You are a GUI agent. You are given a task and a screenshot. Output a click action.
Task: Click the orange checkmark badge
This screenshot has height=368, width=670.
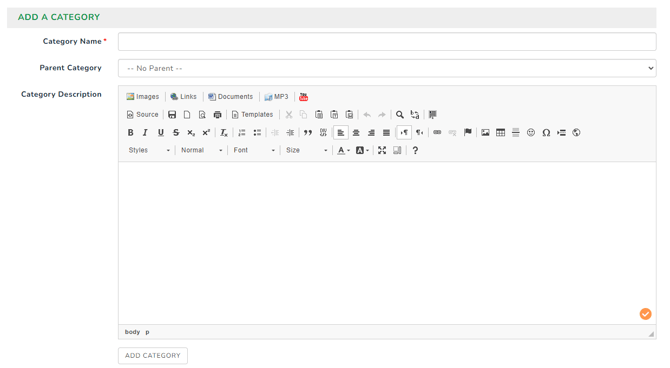tap(645, 314)
